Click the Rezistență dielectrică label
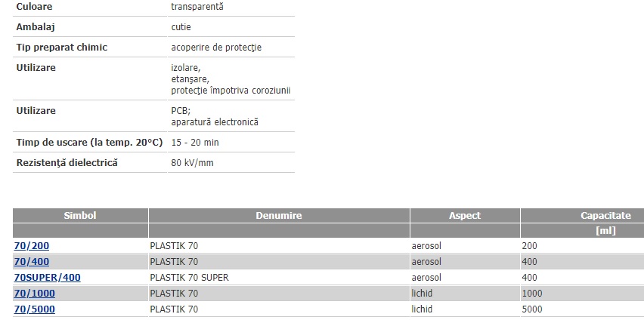 pos(67,162)
